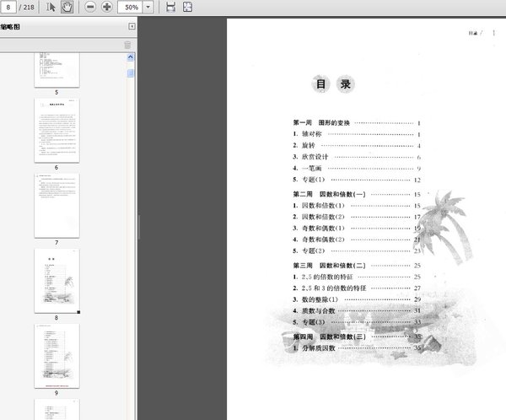This screenshot has height=420, width=506.
Task: Collapse the thumbnails panel
Action: (132, 26)
